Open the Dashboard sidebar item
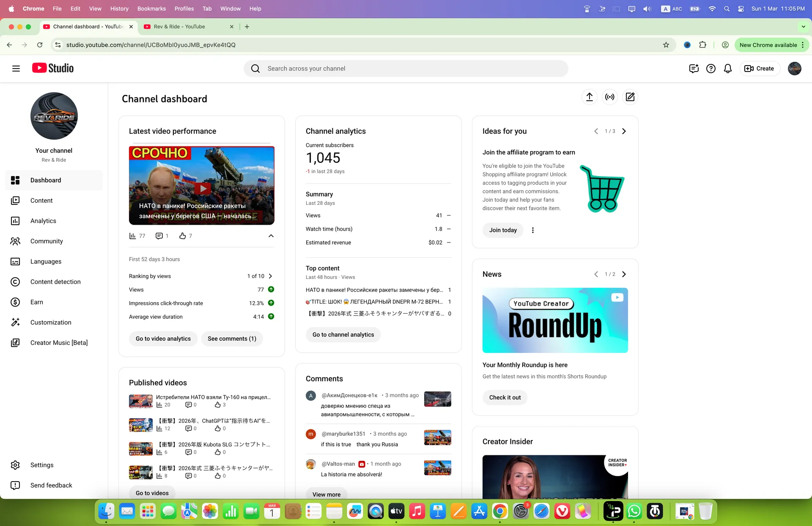Viewport: 812px width, 526px height. click(x=54, y=180)
